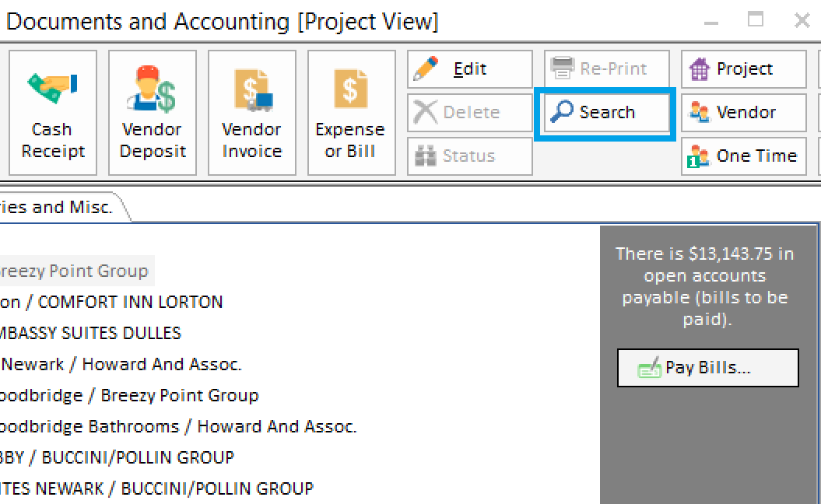
Task: Open Search with magnifying glass
Action: (605, 113)
